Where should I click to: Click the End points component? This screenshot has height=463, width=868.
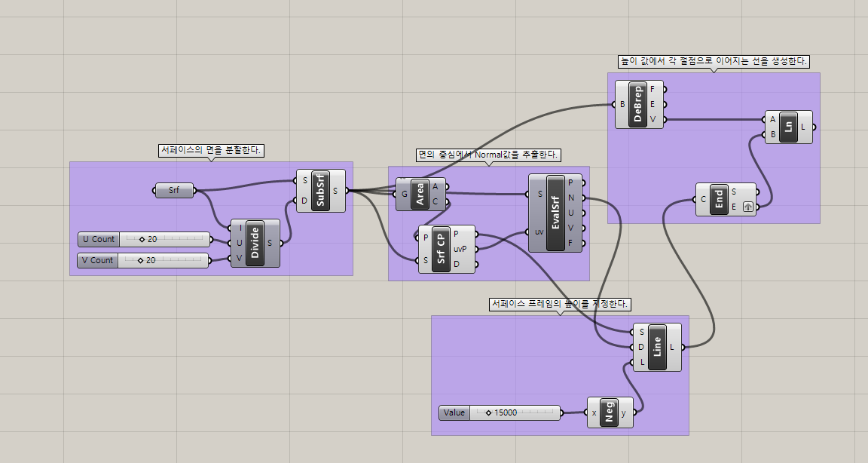(719, 199)
